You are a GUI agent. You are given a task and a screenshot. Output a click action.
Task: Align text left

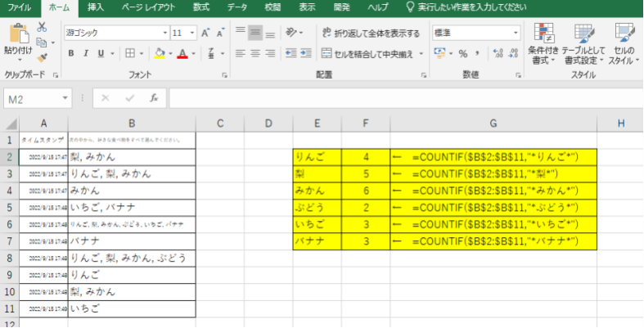[x=241, y=53]
